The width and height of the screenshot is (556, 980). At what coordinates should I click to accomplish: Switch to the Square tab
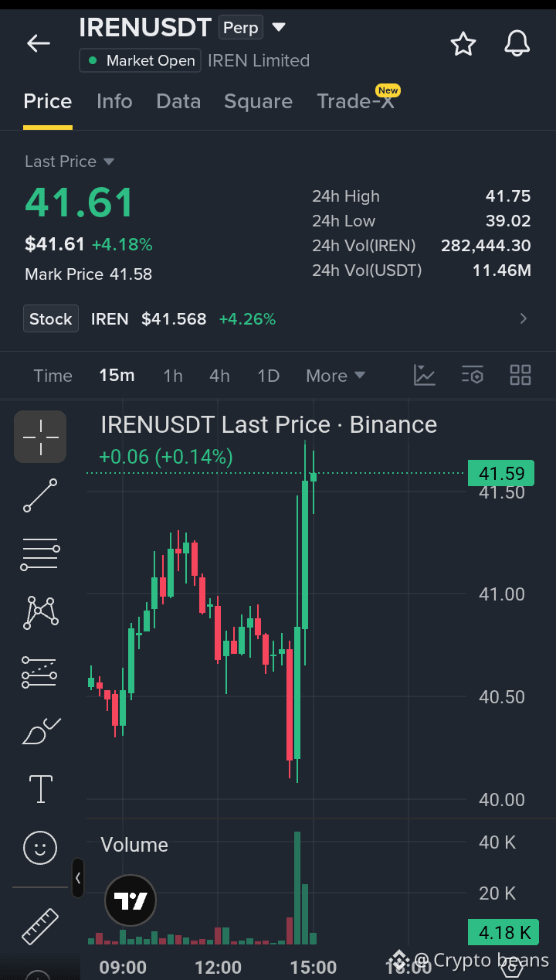[258, 102]
